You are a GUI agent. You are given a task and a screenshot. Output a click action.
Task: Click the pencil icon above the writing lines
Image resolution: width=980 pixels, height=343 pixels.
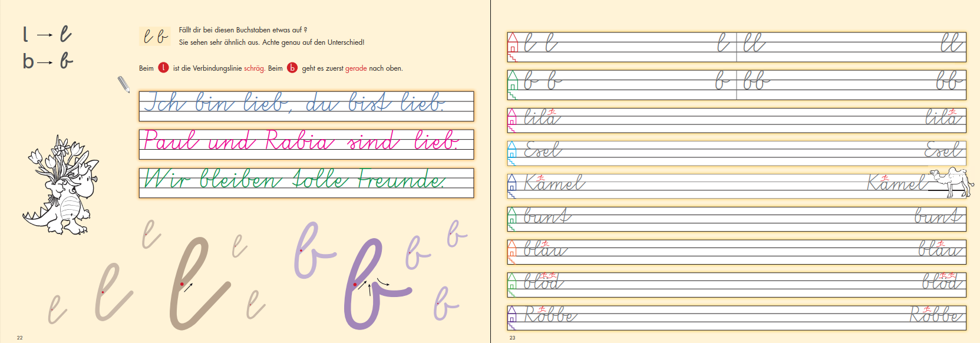[x=123, y=85]
